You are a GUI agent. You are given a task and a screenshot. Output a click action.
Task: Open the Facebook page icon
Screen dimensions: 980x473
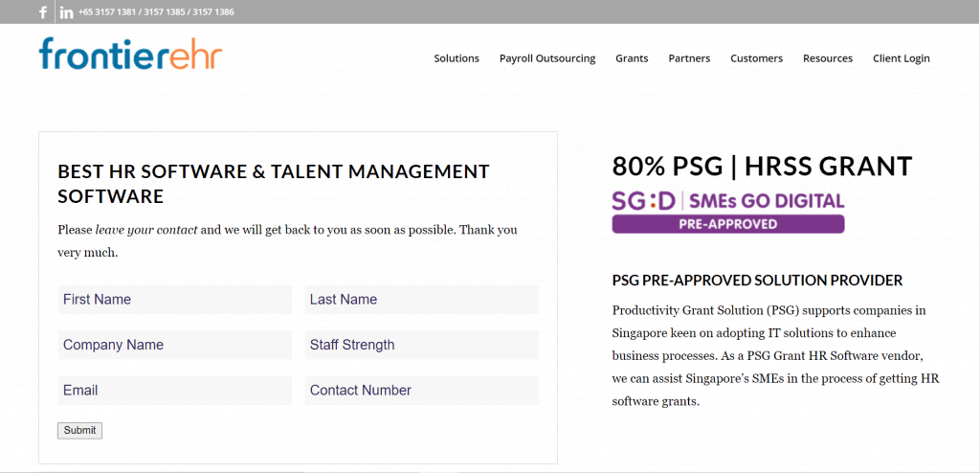pos(43,11)
